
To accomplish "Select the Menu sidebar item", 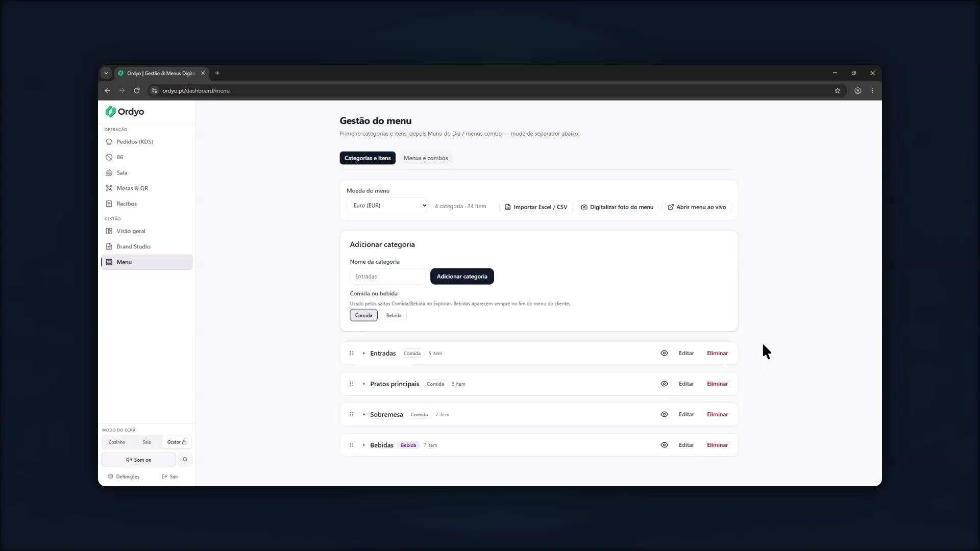I will 147,262.
